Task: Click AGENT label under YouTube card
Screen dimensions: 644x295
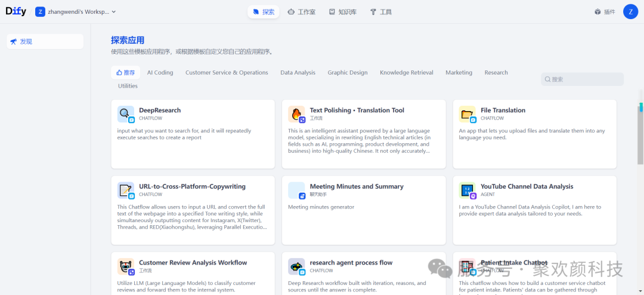Action: tap(488, 194)
